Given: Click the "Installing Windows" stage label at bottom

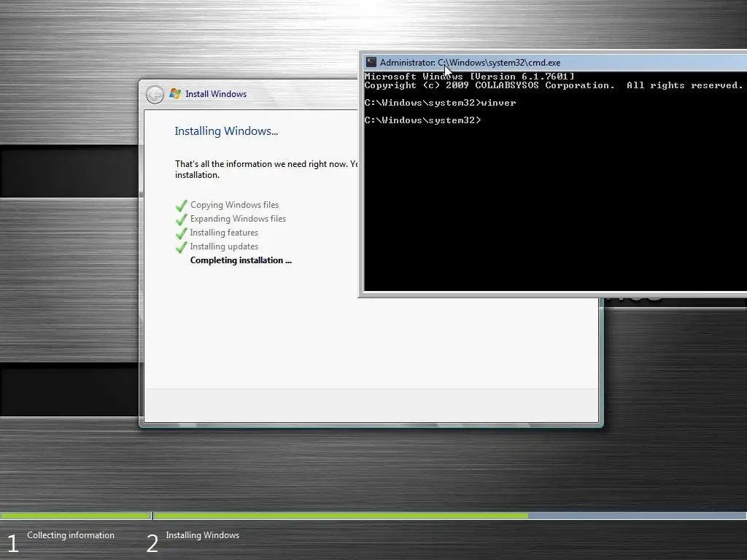Looking at the screenshot, I should click(203, 535).
